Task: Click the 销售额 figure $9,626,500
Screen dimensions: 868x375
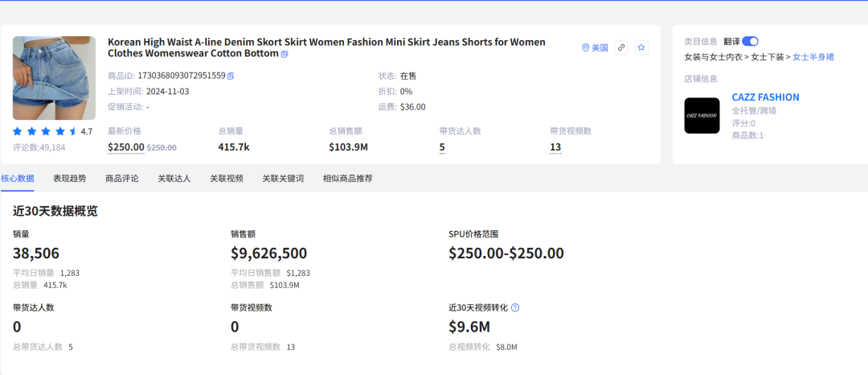Action: [269, 253]
